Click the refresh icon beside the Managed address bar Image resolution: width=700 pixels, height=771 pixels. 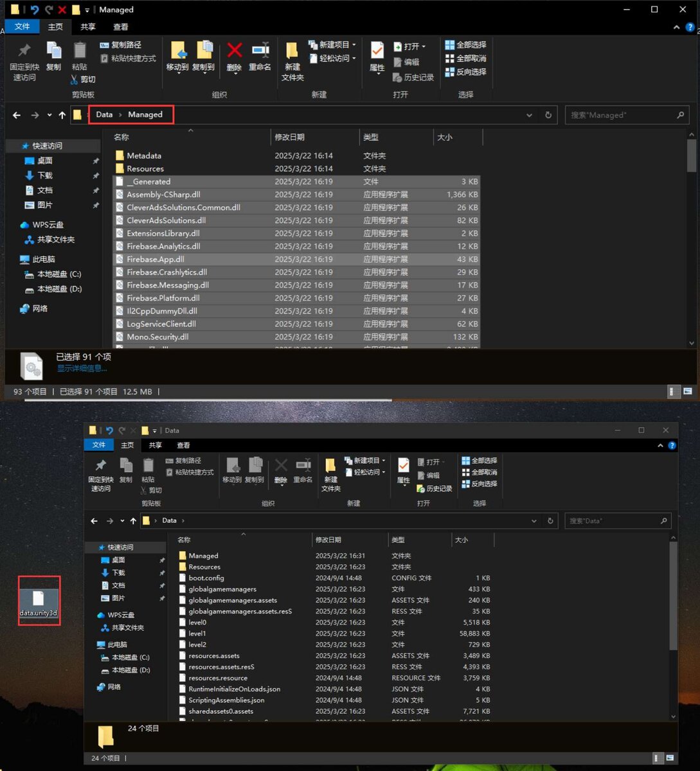coord(548,115)
